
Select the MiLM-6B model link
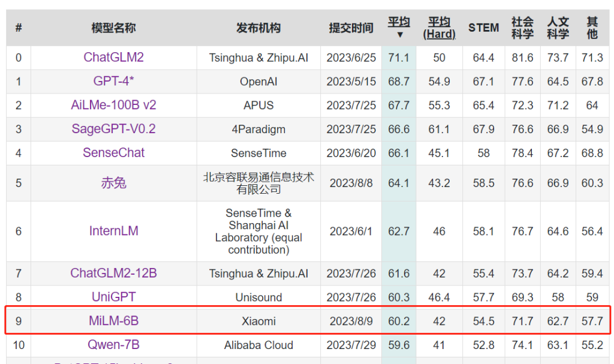pos(113,321)
